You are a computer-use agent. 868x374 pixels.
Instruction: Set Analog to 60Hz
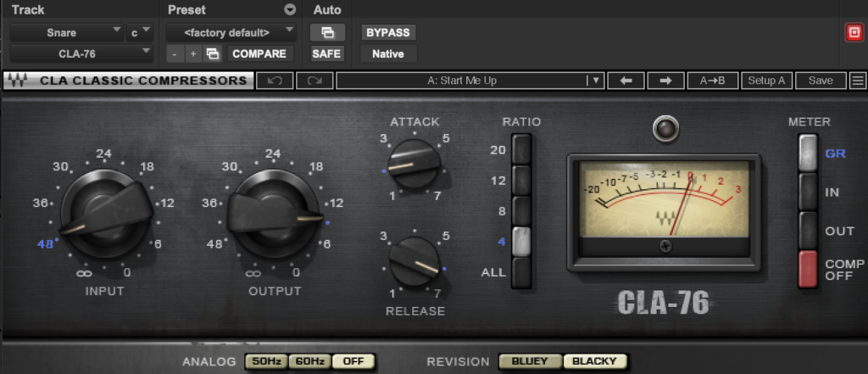pos(310,362)
